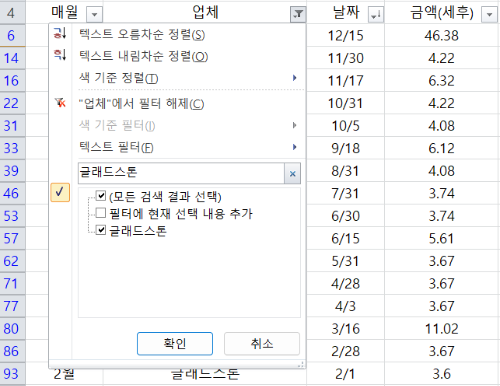This screenshot has height=386, width=500.
Task: Uncheck the 글래드스톤 list item
Action: click(x=101, y=230)
